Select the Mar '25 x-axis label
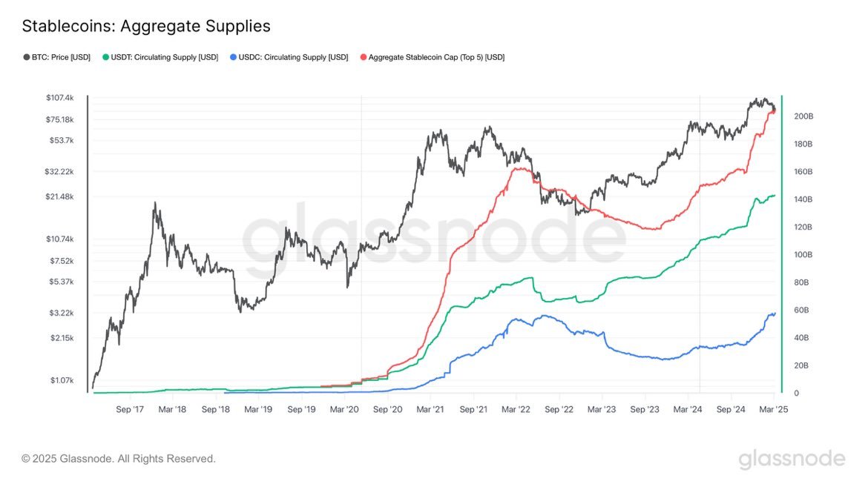 [774, 408]
